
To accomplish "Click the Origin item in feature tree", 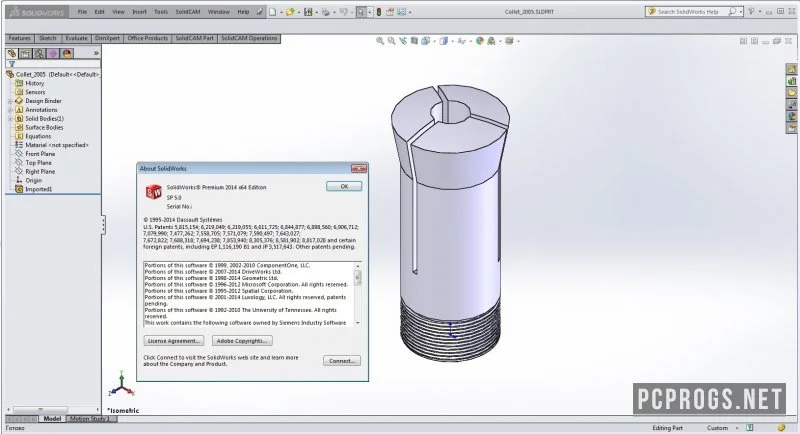I will click(x=29, y=180).
